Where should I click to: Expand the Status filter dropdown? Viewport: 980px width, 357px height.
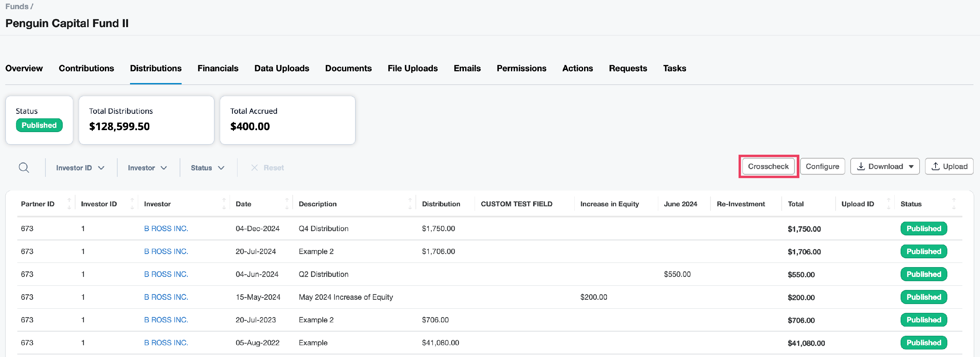click(207, 168)
